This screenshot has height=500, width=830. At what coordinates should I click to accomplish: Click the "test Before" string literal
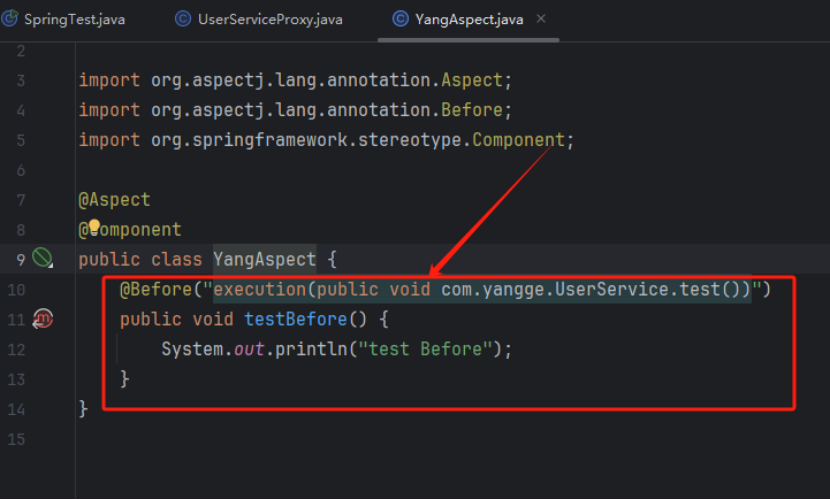(x=426, y=349)
